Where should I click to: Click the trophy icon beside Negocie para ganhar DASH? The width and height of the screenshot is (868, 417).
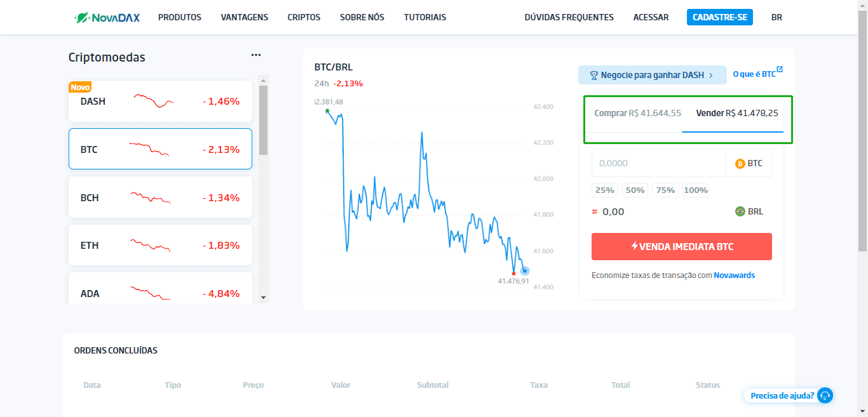(594, 75)
